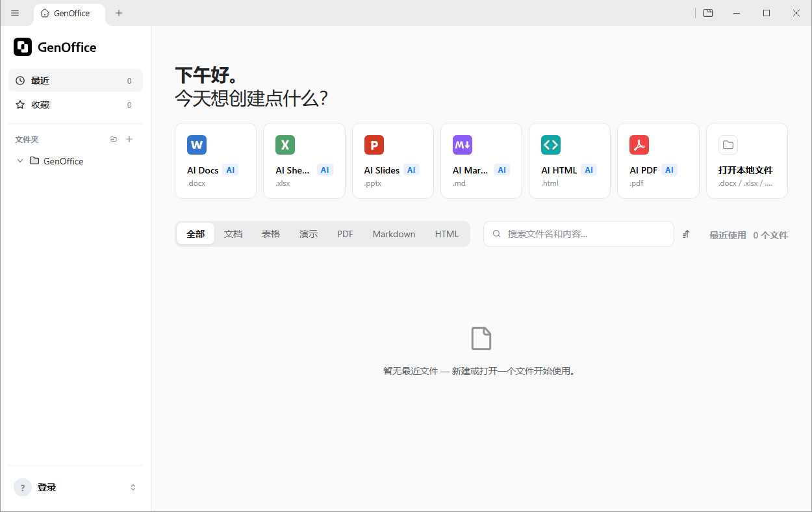Maximize the GenOffice window

coord(767,13)
